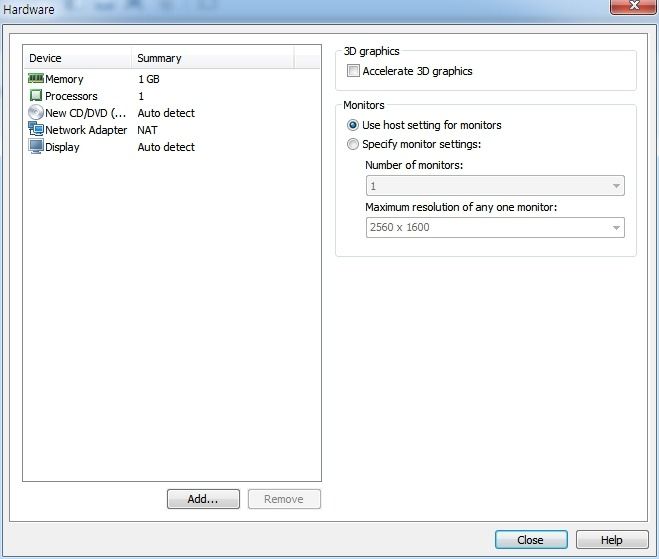The image size is (659, 559).
Task: Click the Processors summary value 1
Action: point(141,96)
